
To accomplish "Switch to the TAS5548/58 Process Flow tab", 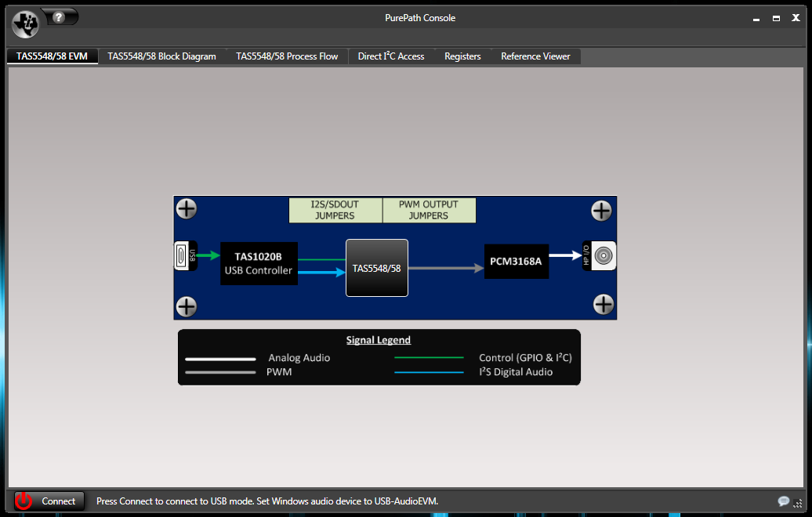I will point(287,56).
